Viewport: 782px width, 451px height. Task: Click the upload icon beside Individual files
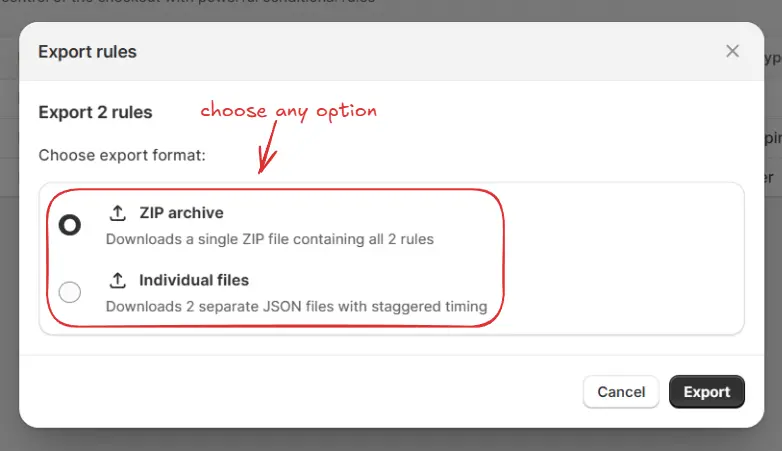point(118,280)
